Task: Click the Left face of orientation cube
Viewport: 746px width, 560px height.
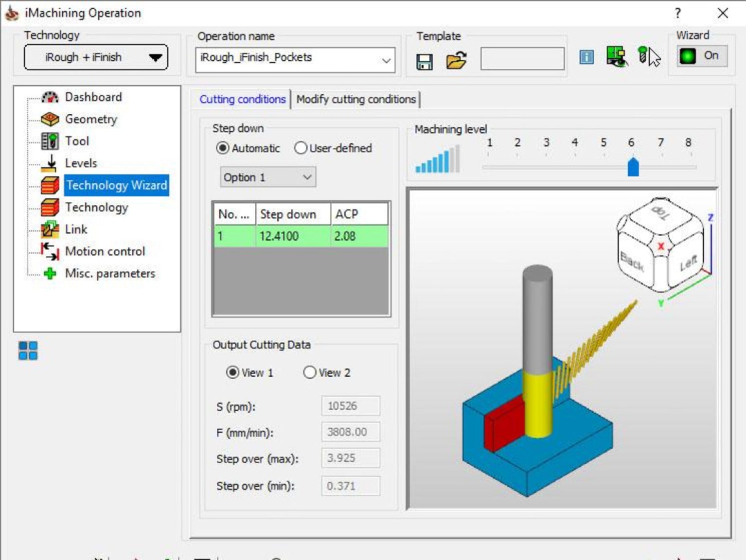Action: (687, 262)
